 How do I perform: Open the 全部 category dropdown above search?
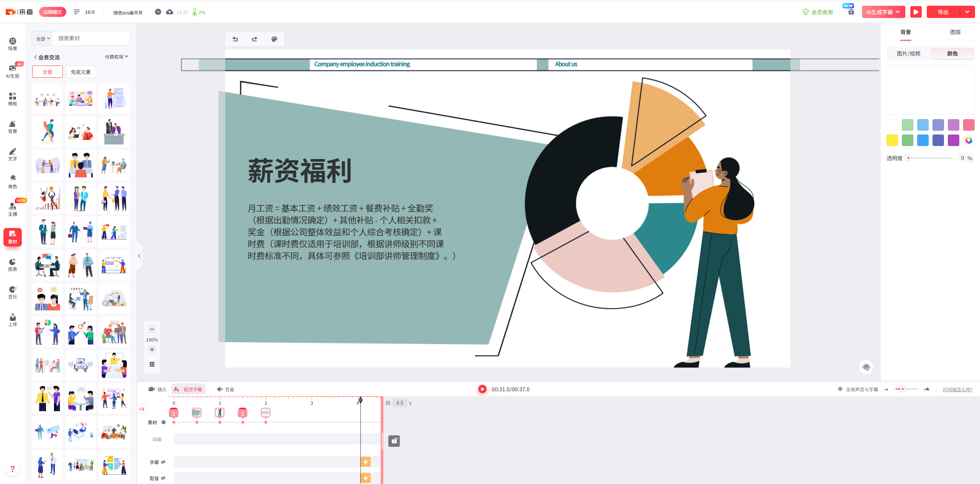42,38
